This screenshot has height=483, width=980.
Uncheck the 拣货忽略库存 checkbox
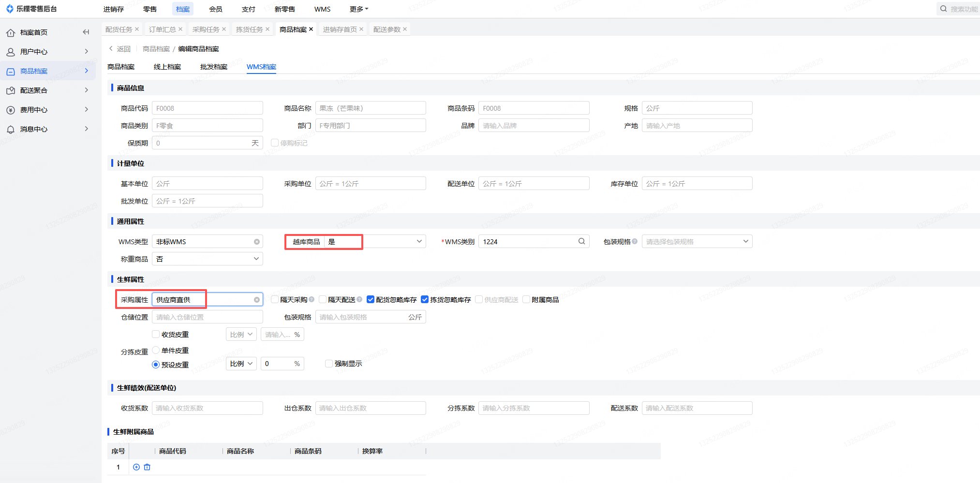(x=425, y=299)
